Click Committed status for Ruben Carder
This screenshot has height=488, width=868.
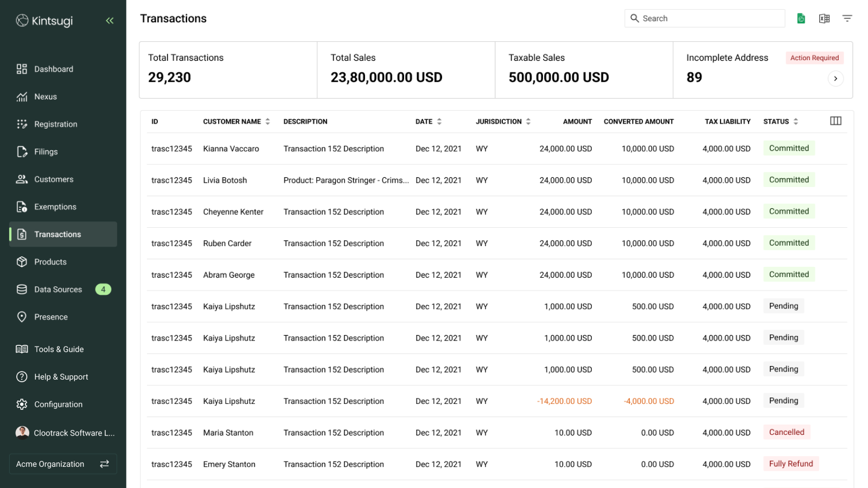(x=789, y=243)
